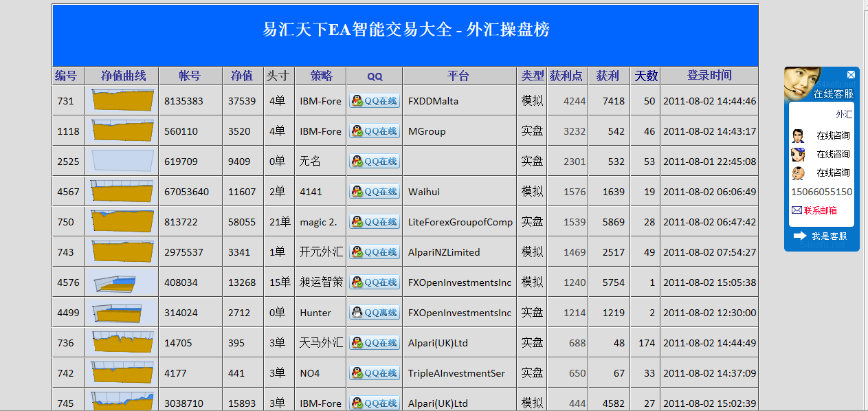Open the net value chart for row 731

click(x=123, y=100)
